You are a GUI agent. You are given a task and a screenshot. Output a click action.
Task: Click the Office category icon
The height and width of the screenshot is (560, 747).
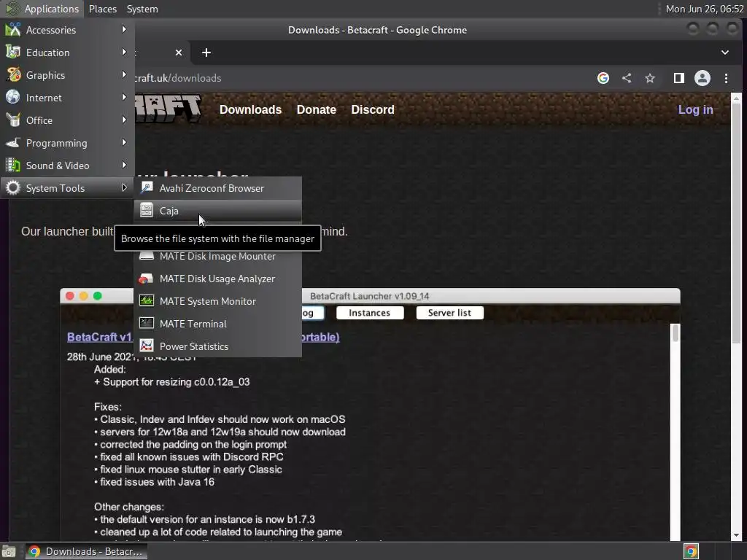tap(13, 120)
